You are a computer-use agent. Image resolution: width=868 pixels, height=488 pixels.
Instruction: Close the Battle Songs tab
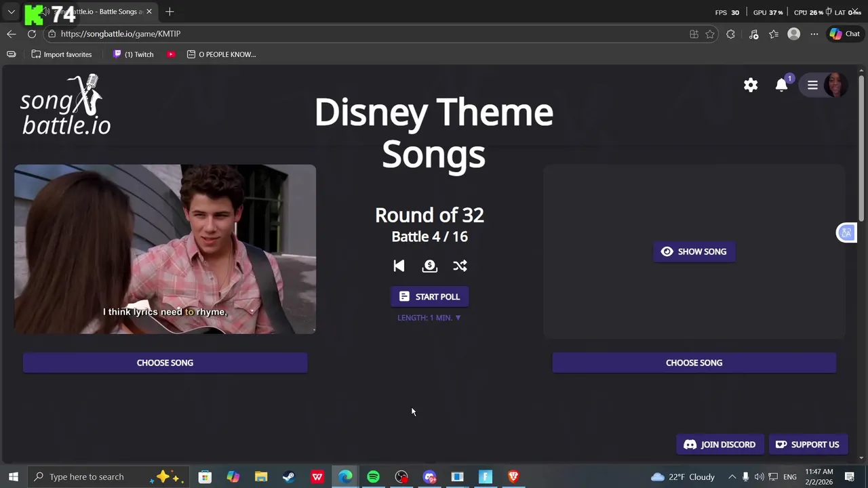(x=149, y=12)
